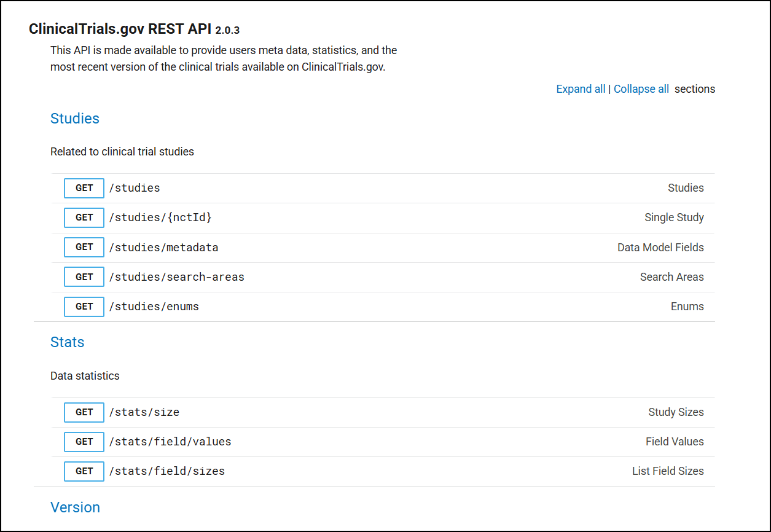
Task: Collapse the Studies section heading
Action: (75, 119)
